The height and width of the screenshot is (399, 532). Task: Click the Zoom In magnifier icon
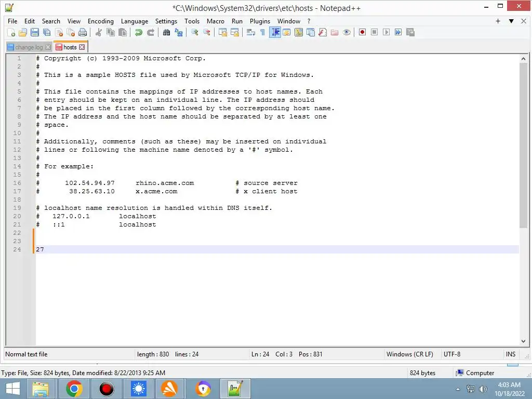point(194,32)
